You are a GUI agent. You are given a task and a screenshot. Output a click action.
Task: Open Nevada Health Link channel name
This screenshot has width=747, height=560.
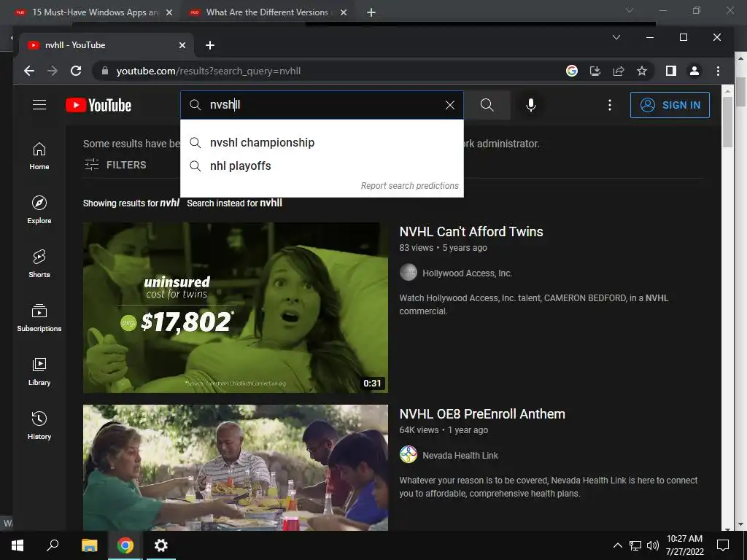pos(460,456)
